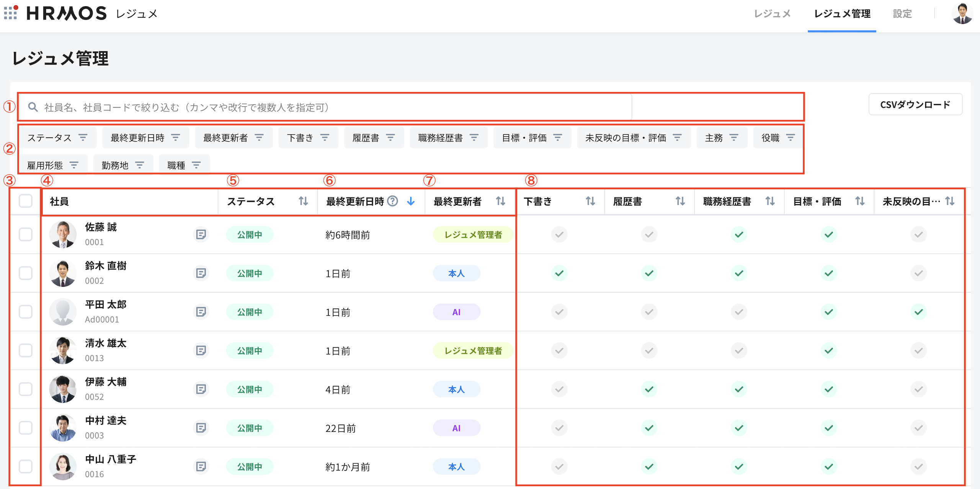This screenshot has width=980, height=489.
Task: Open the 雇用形態 filter dropdown
Action: pyautogui.click(x=53, y=165)
